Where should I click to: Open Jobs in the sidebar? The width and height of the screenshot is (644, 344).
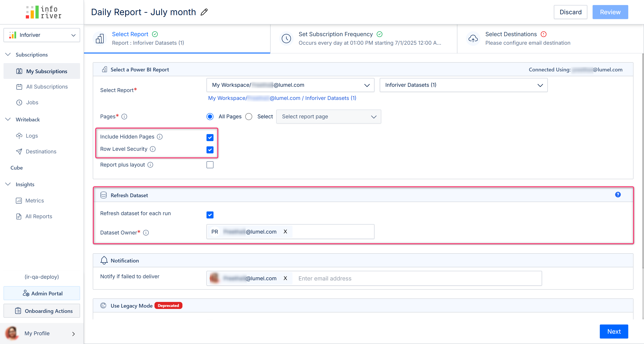click(x=32, y=102)
